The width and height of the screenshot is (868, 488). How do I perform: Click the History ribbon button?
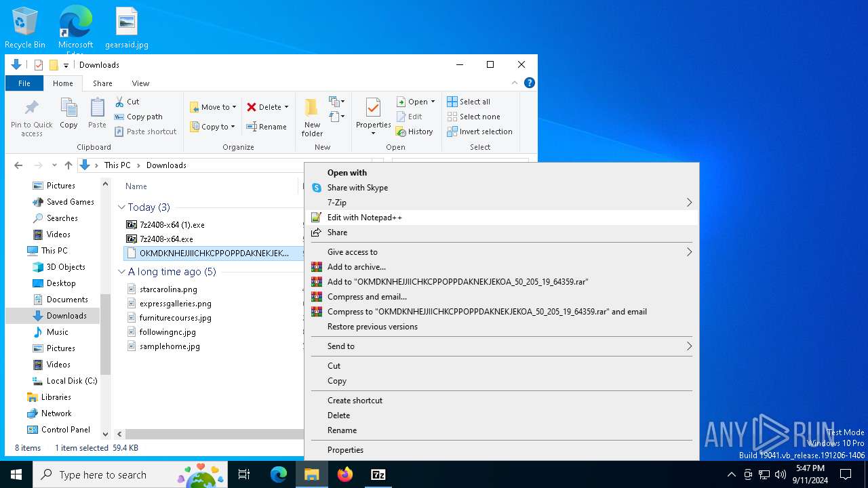[414, 131]
